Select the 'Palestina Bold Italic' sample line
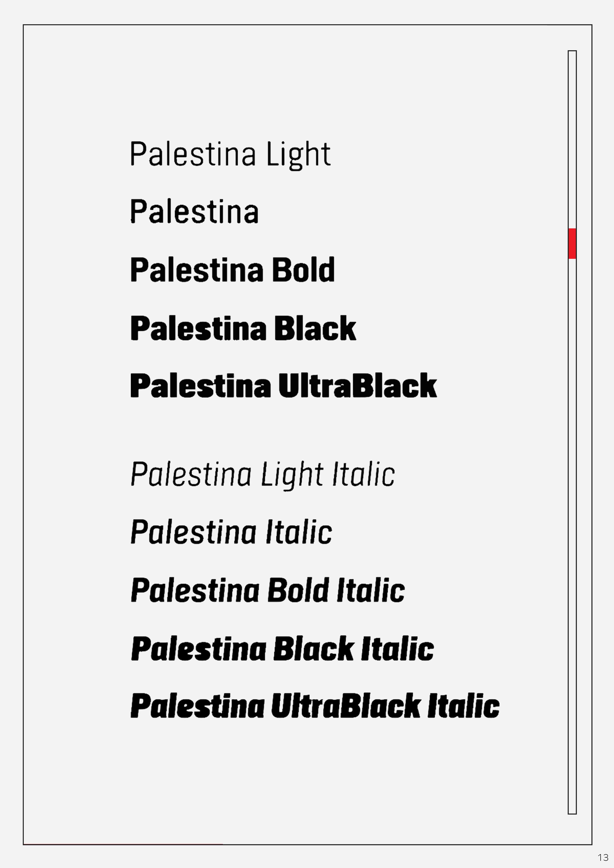This screenshot has width=614, height=868. point(267,590)
